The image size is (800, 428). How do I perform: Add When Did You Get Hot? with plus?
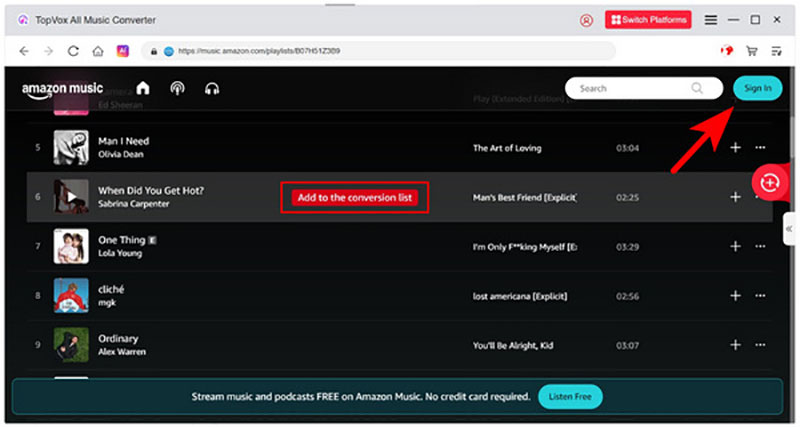735,197
